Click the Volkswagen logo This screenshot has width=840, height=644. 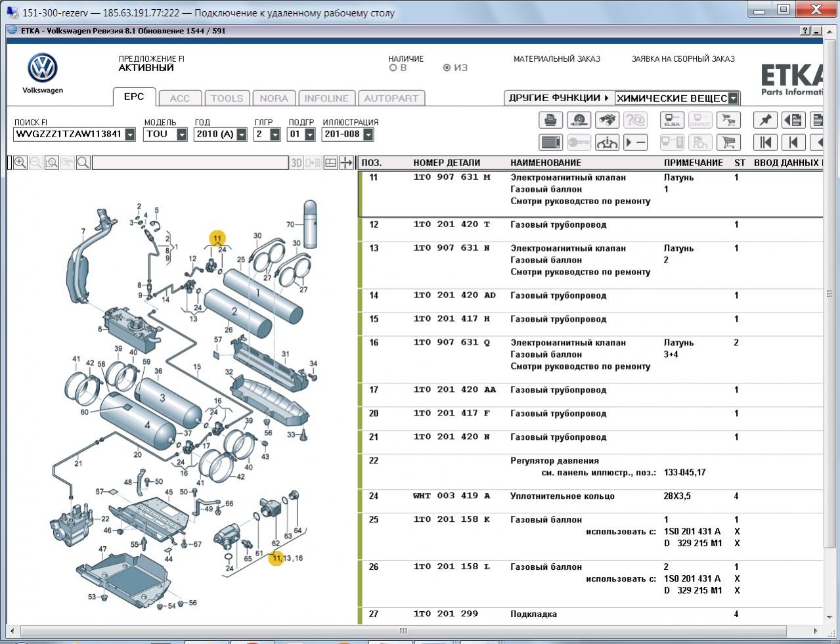click(43, 69)
